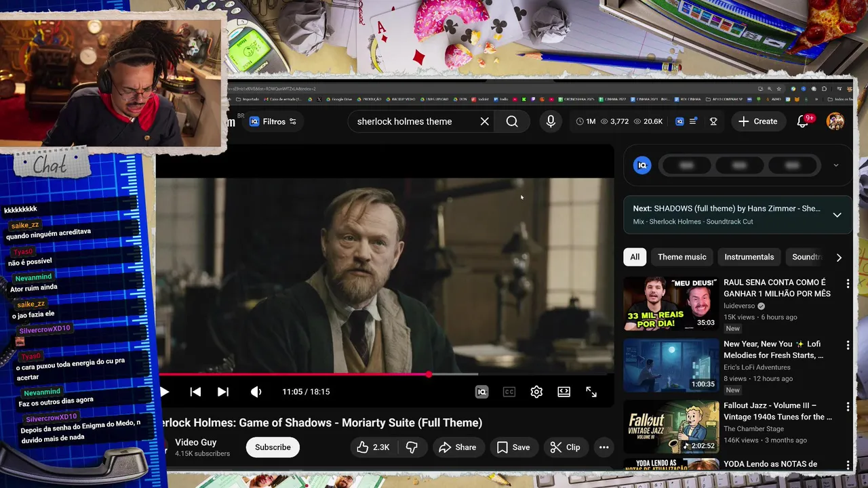Select the Theme music chip
The height and width of the screenshot is (488, 868).
click(x=682, y=257)
